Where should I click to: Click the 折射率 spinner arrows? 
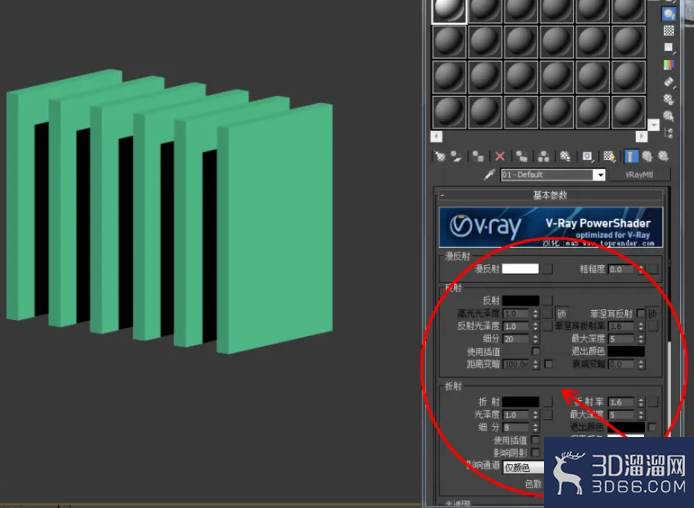click(641, 402)
